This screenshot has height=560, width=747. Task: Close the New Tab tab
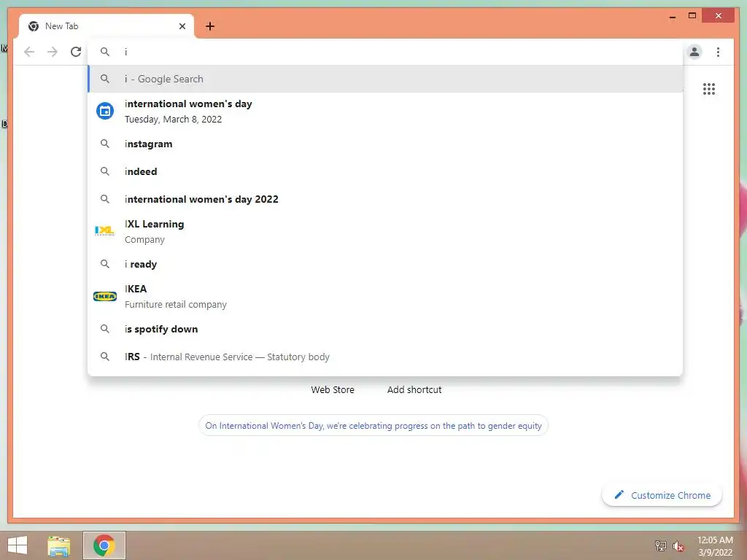(x=182, y=26)
